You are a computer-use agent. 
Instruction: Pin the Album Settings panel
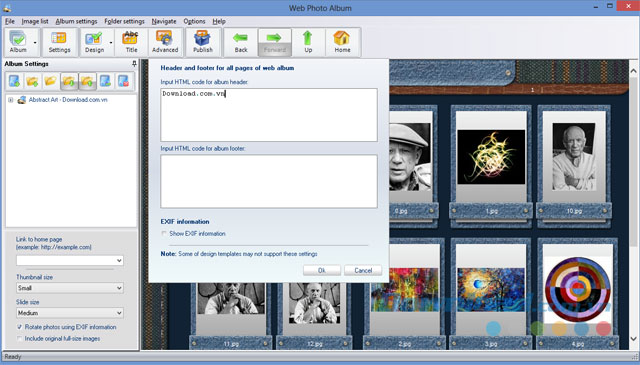click(x=134, y=64)
